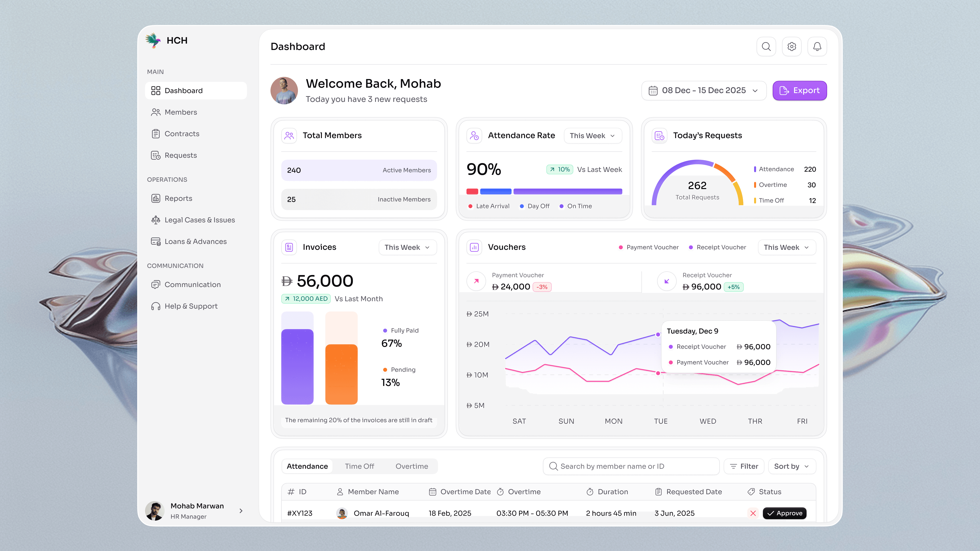
Task: Approve request #XY123
Action: (x=784, y=513)
